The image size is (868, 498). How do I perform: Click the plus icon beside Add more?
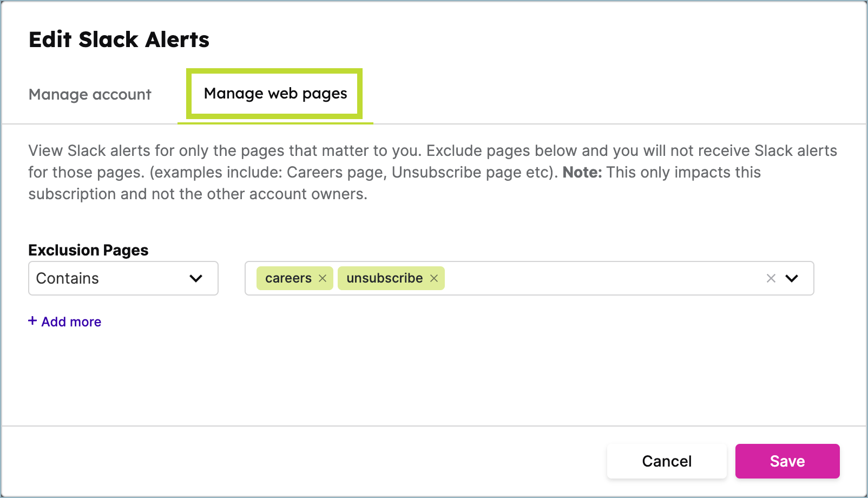pyautogui.click(x=32, y=321)
